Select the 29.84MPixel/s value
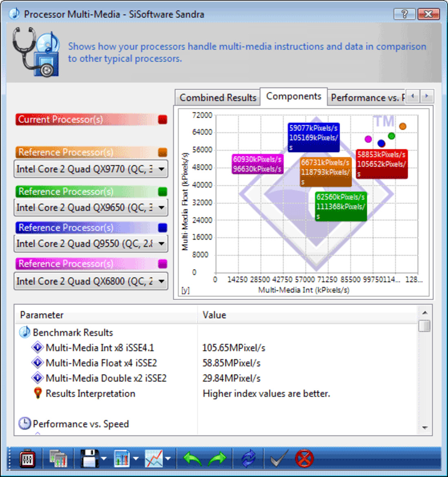This screenshot has width=448, height=477. (232, 378)
